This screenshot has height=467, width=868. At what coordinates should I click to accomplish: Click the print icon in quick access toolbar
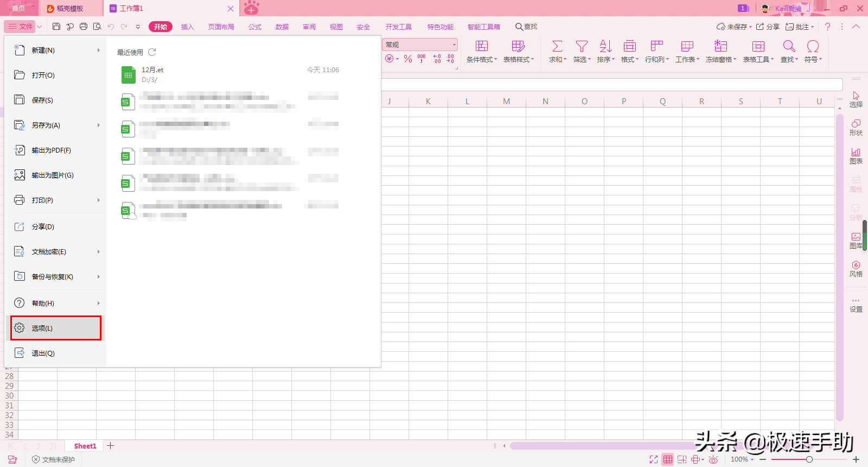[x=84, y=27]
